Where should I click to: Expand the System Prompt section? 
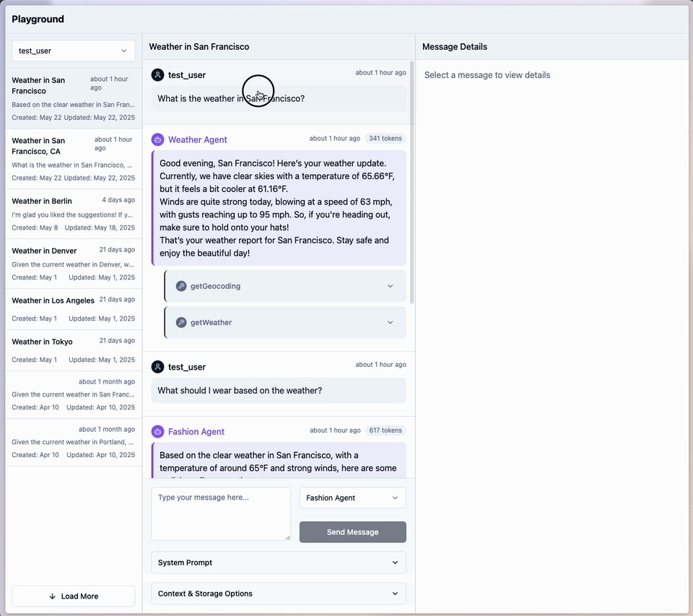pyautogui.click(x=279, y=563)
